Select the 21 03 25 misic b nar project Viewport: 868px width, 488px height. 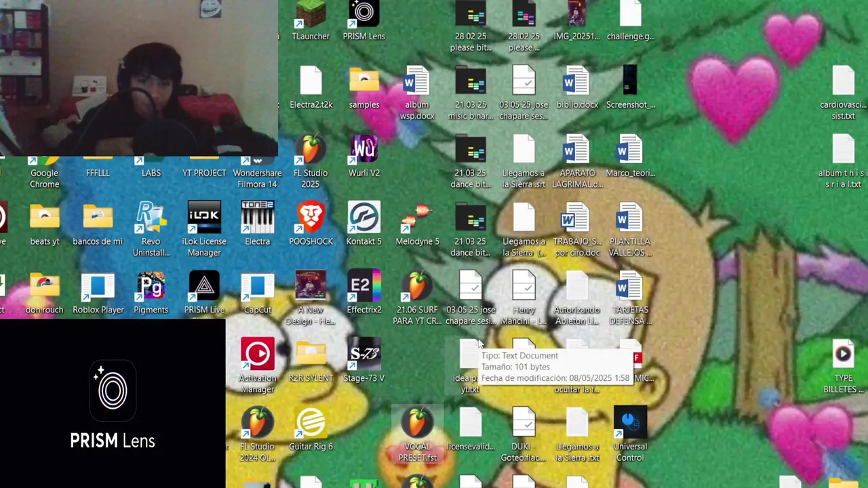(471, 94)
